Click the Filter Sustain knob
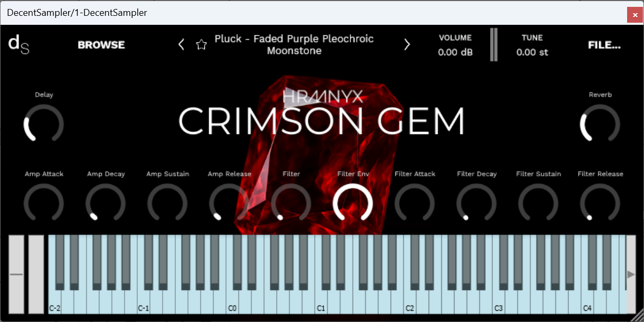 pos(538,204)
